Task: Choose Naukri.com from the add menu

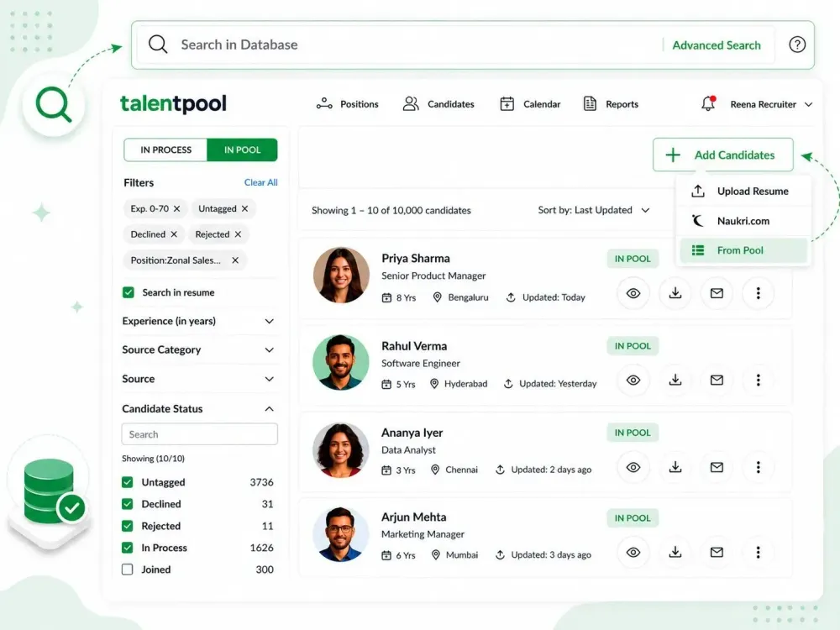Action: click(743, 221)
